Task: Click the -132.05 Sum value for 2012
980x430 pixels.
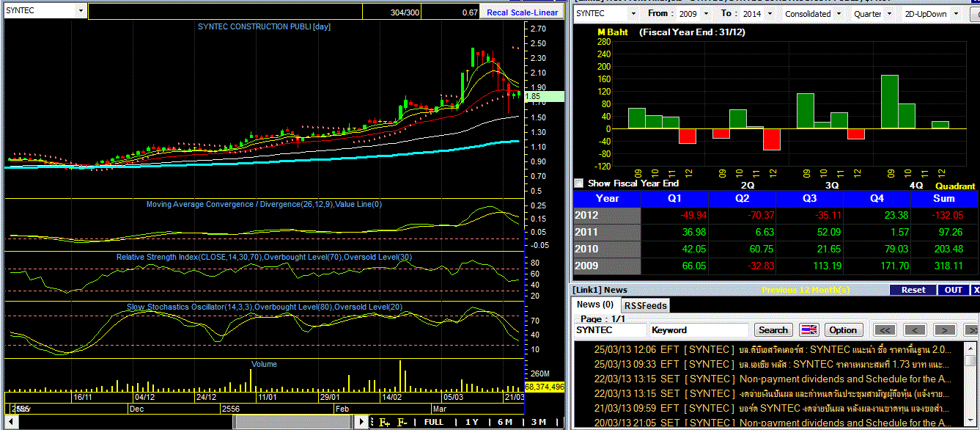Action: 948,215
